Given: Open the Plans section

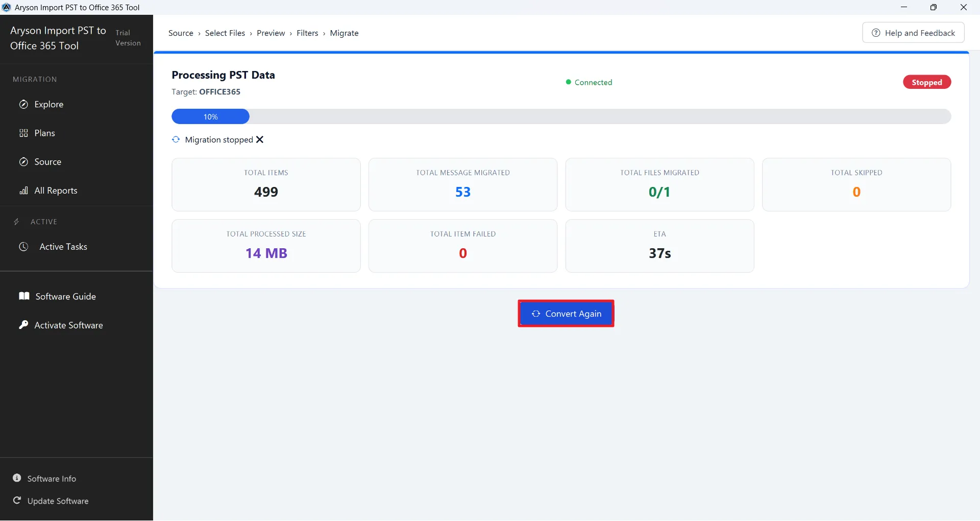Looking at the screenshot, I should [44, 133].
